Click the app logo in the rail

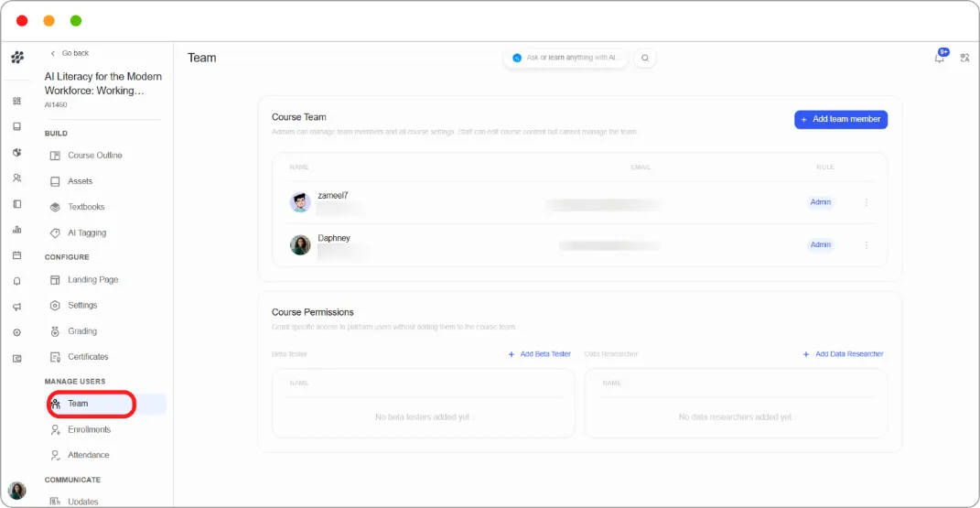pos(17,58)
